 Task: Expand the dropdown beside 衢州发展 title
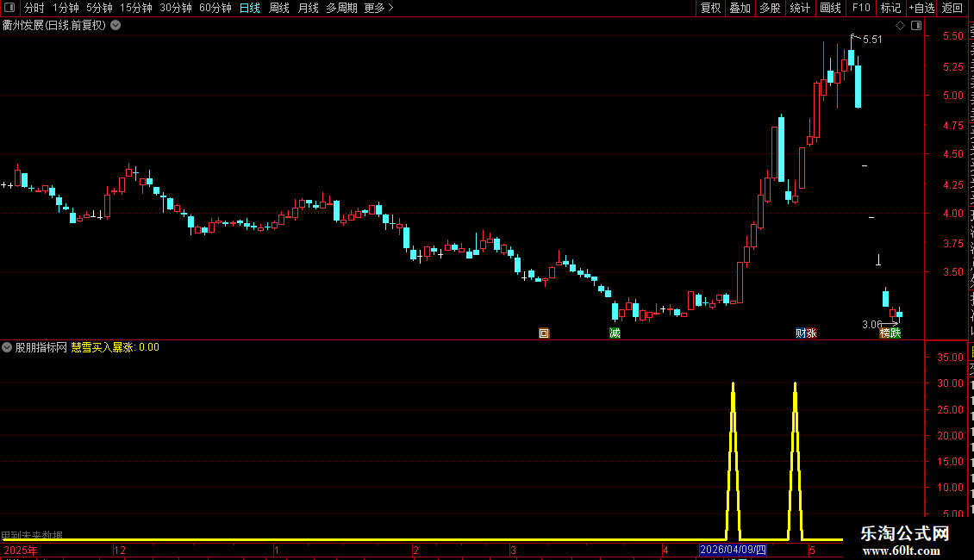[116, 26]
